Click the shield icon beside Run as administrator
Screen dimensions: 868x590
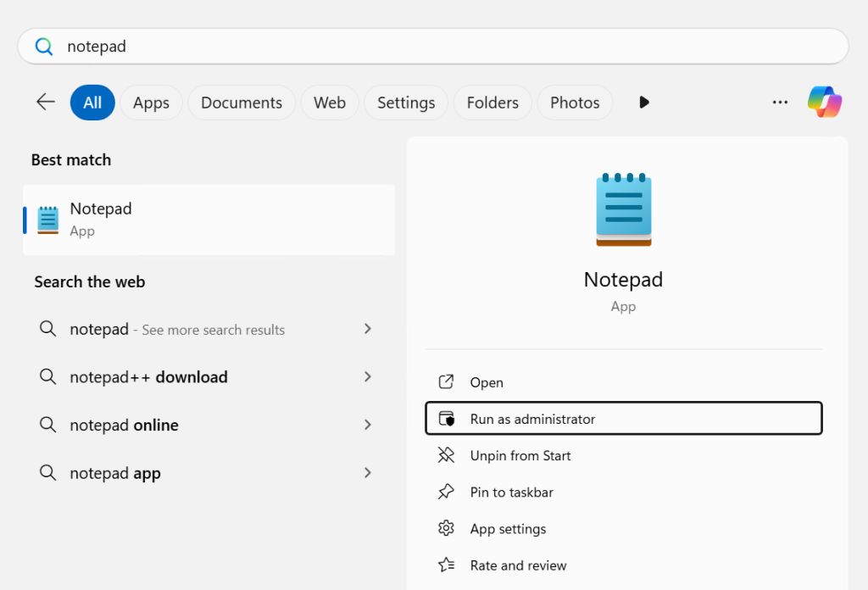click(x=447, y=418)
